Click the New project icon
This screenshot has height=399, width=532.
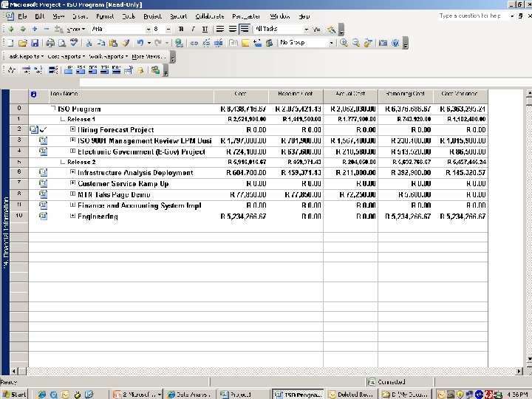tap(11, 43)
